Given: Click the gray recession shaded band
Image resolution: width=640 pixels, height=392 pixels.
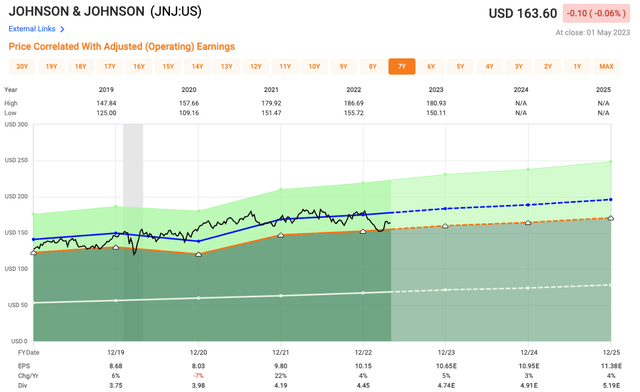Looking at the screenshot, I should (133, 232).
